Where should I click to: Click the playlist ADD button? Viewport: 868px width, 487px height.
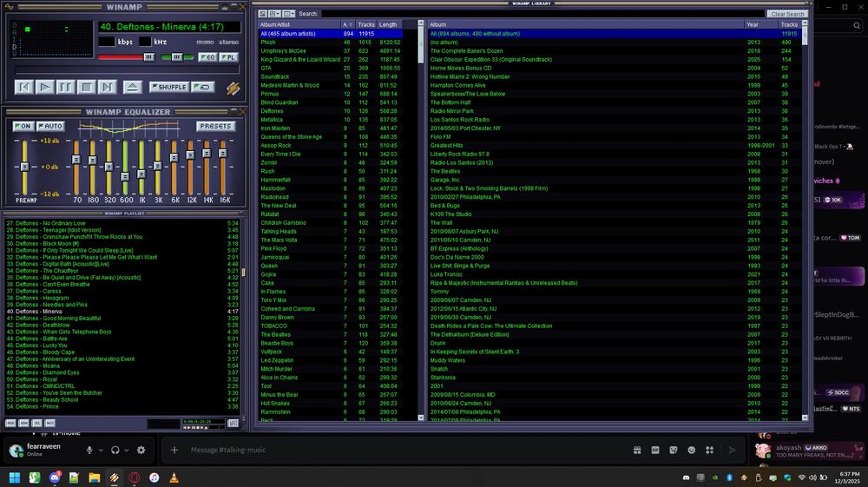tap(10, 423)
